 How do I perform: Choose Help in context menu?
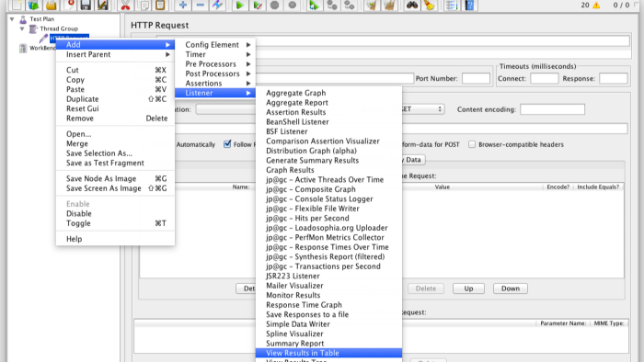tap(115, 239)
